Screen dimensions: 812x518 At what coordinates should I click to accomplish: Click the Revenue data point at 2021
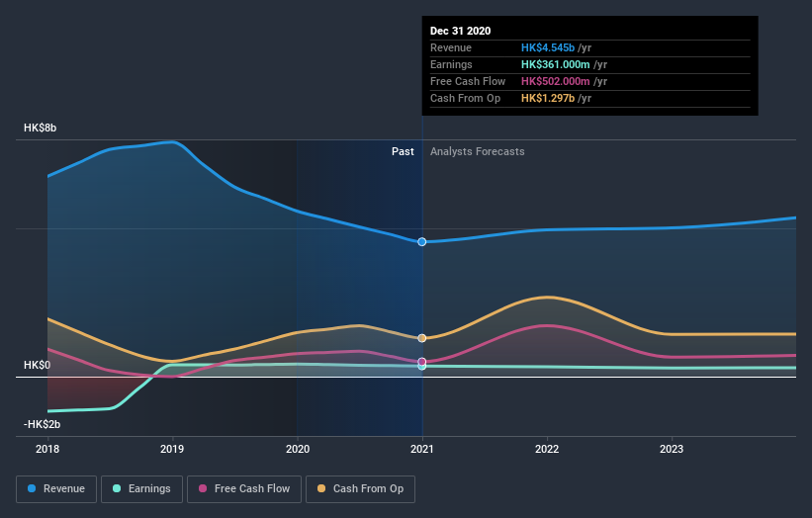pos(422,241)
